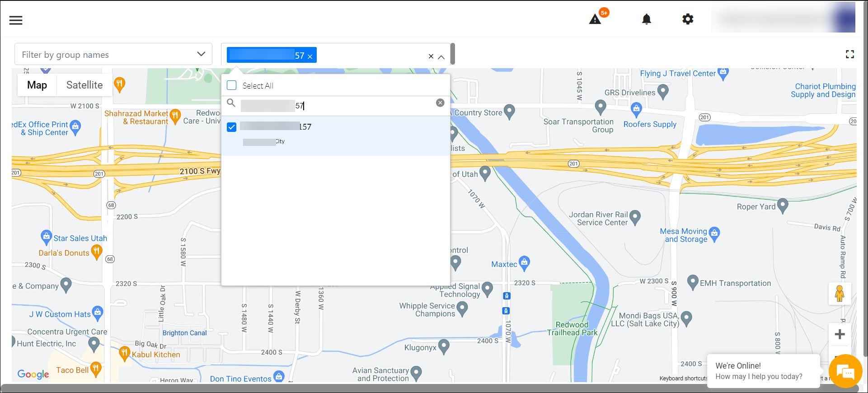Click the GRS Drivelines map pin
This screenshot has width=868, height=393.
pyautogui.click(x=663, y=92)
